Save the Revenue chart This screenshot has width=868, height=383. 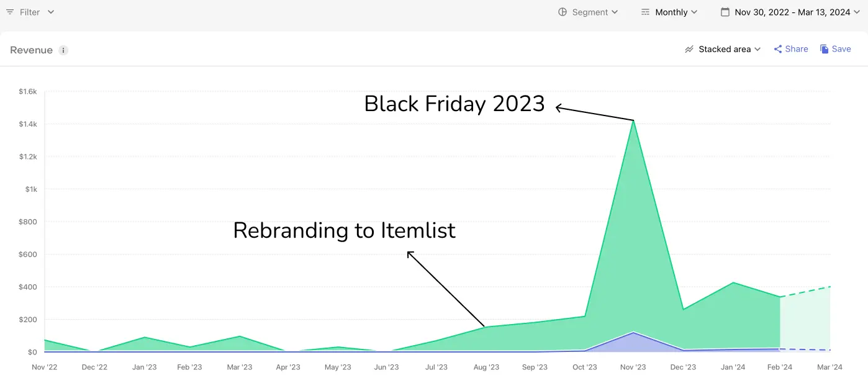[x=836, y=49]
